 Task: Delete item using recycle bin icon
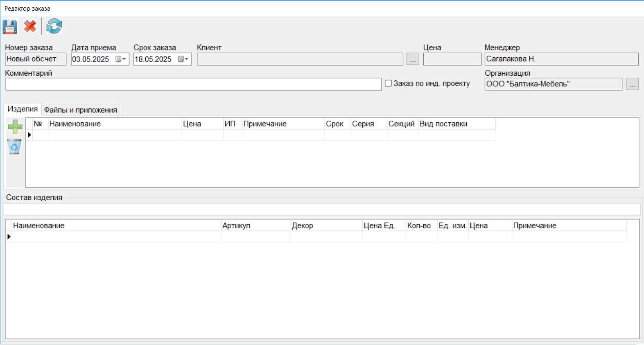click(14, 147)
